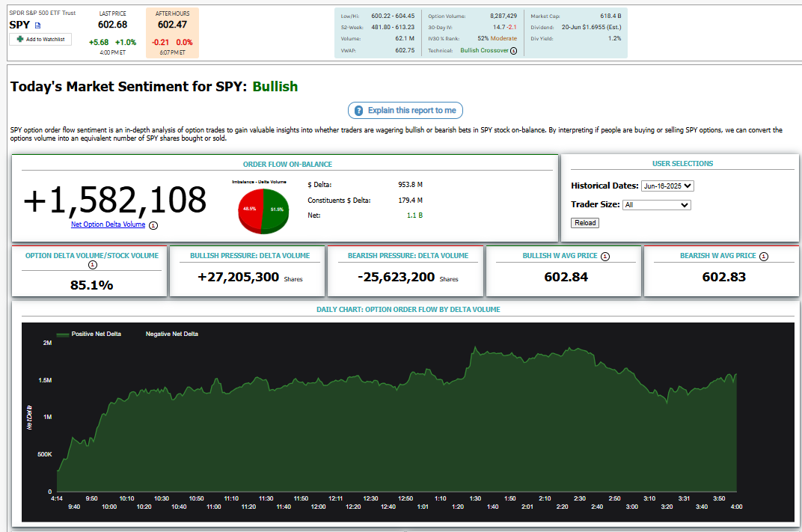The width and height of the screenshot is (802, 532).
Task: Click the 52% Moderate IV30 rank
Action: click(498, 38)
